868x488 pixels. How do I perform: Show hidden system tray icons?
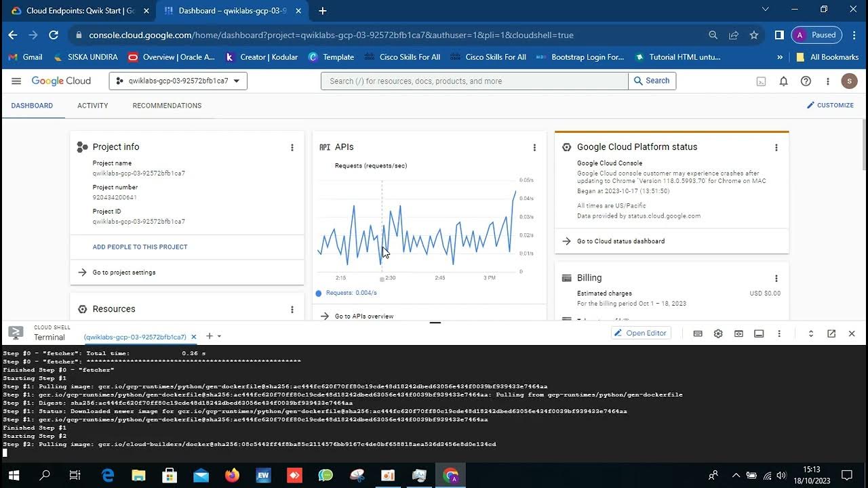[735, 475]
